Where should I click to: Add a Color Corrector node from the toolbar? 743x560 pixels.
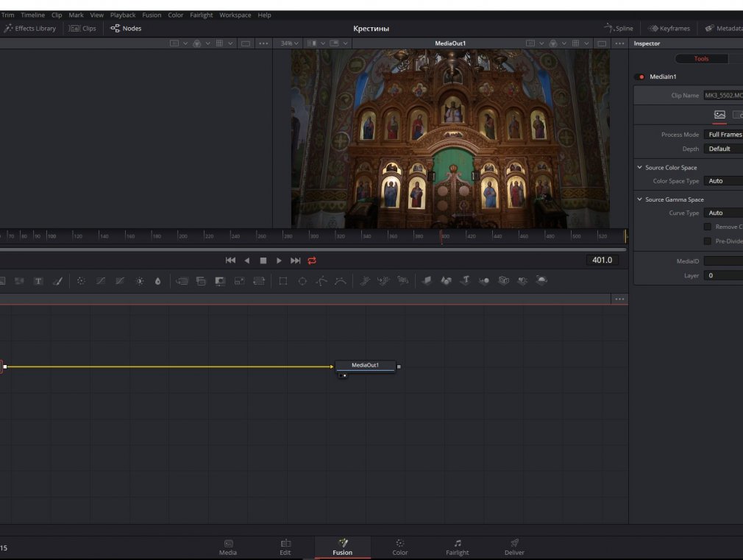81,281
